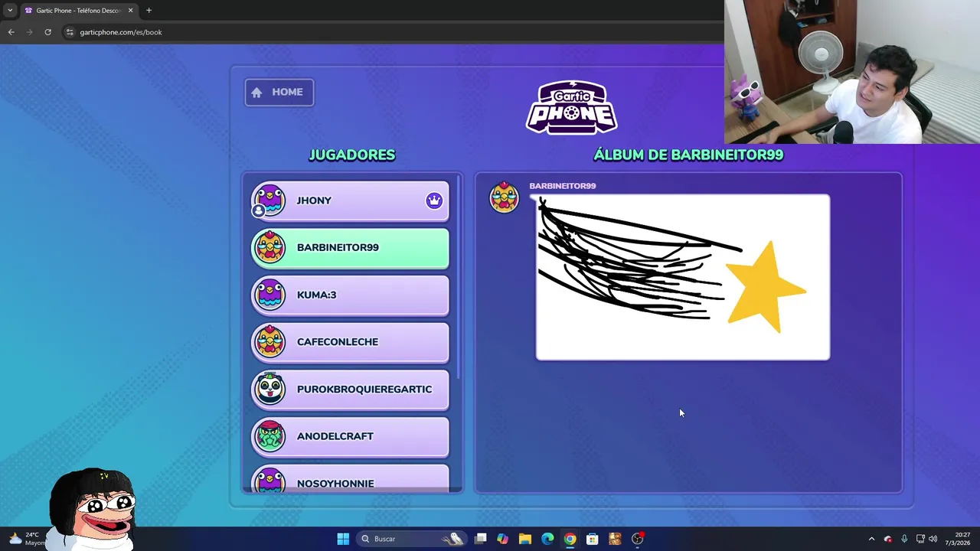Viewport: 980px width, 551px height.
Task: Open the Windows Start menu
Action: coord(343,539)
